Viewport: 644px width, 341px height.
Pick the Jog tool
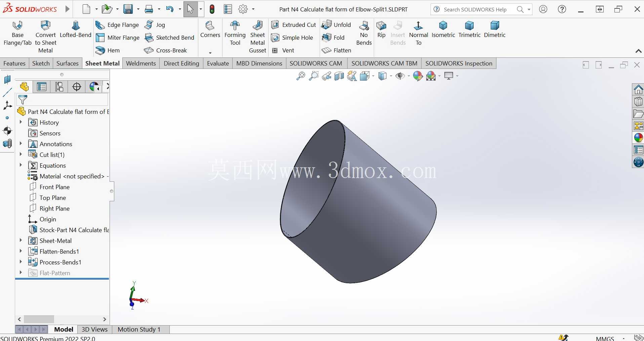coord(155,25)
